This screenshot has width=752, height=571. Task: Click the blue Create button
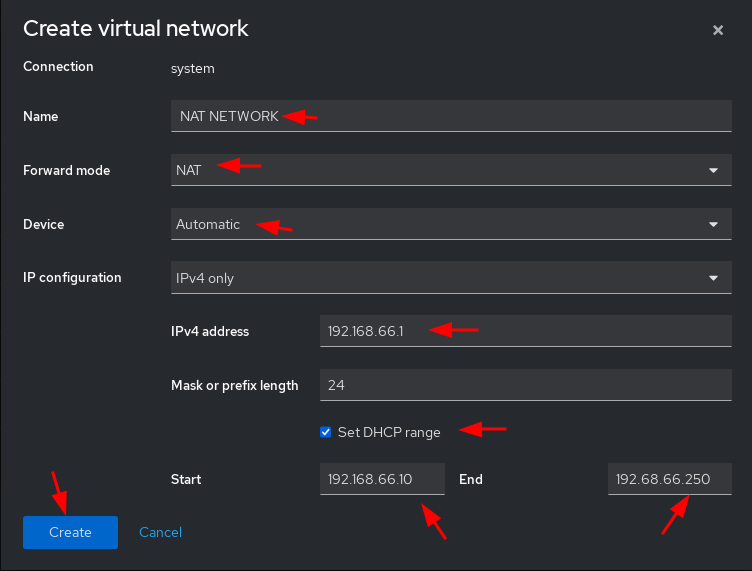pyautogui.click(x=70, y=532)
